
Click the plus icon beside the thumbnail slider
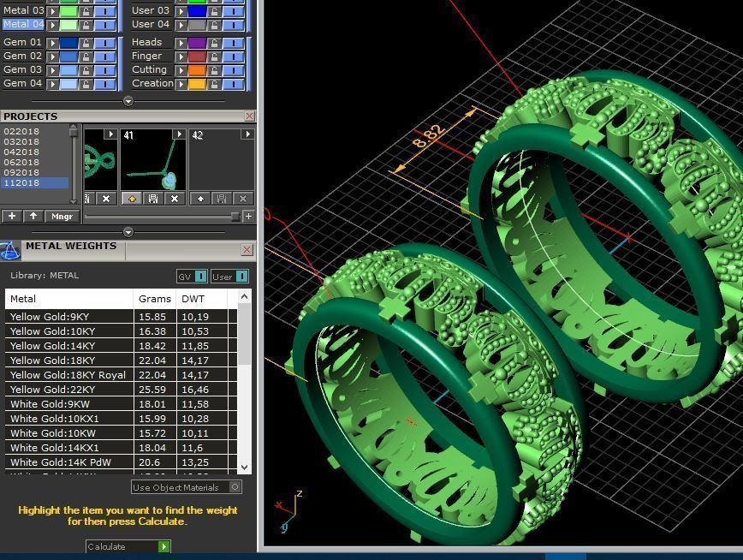248,217
